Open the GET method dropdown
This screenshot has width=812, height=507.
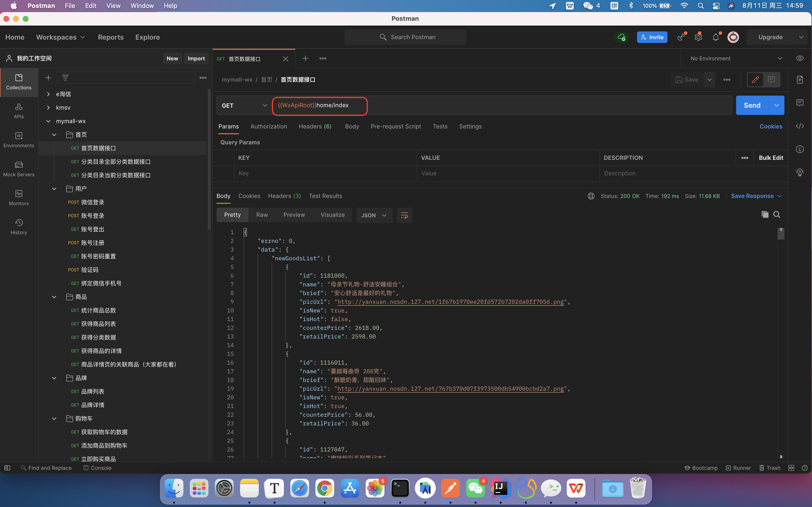pos(244,106)
